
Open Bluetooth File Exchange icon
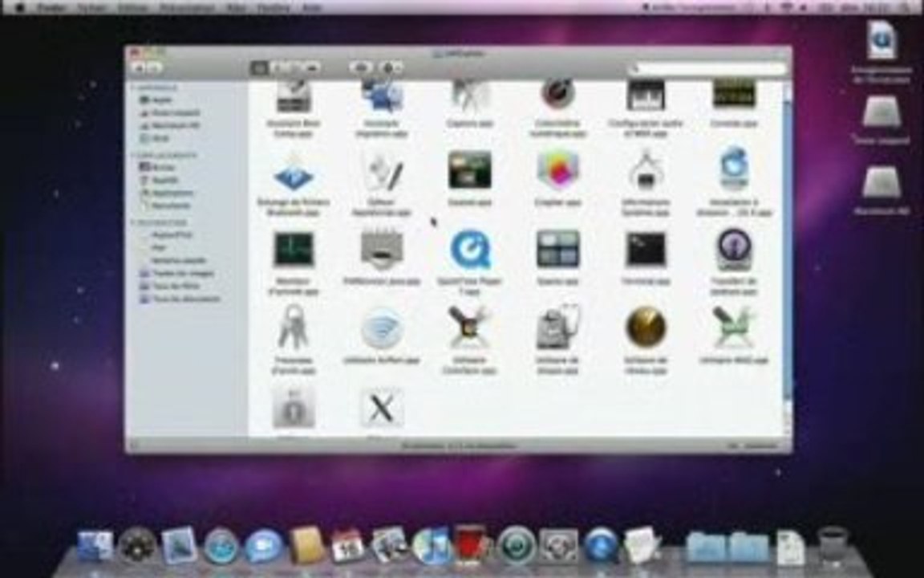click(x=294, y=173)
